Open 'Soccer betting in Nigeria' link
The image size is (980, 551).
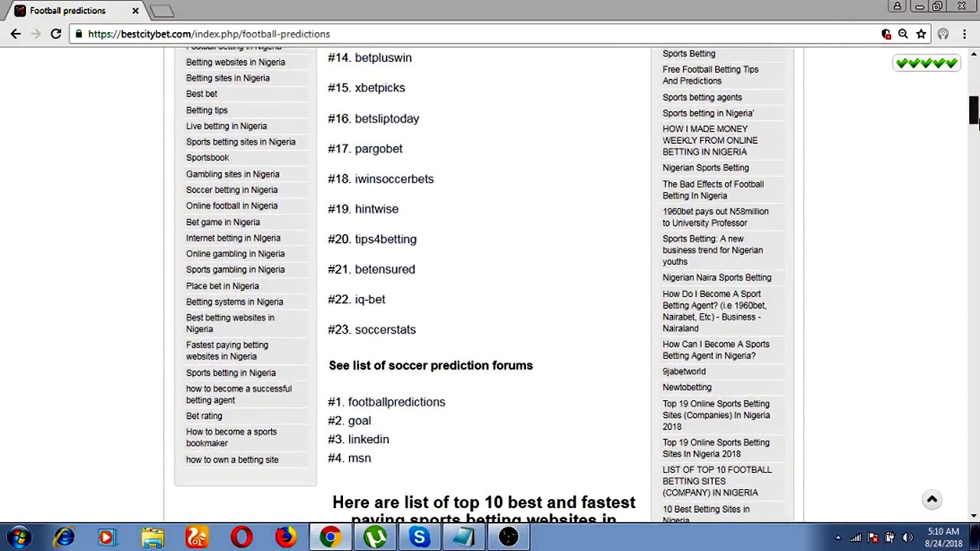(x=232, y=190)
